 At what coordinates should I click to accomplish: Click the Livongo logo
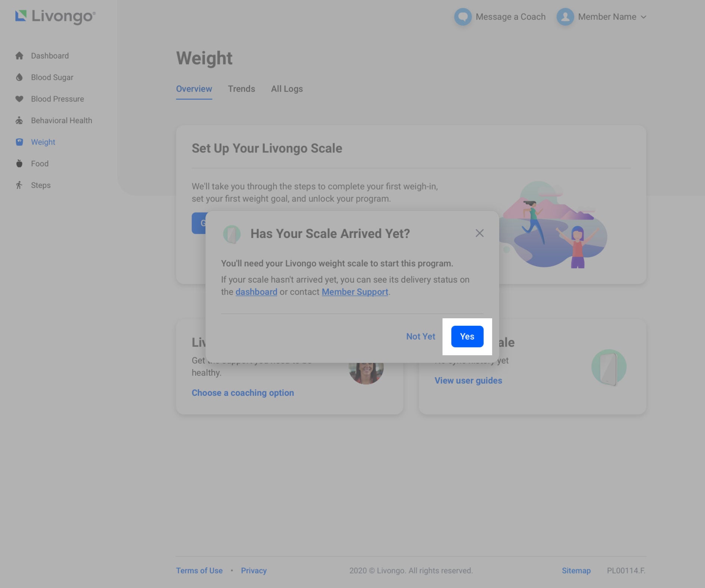[x=55, y=16]
